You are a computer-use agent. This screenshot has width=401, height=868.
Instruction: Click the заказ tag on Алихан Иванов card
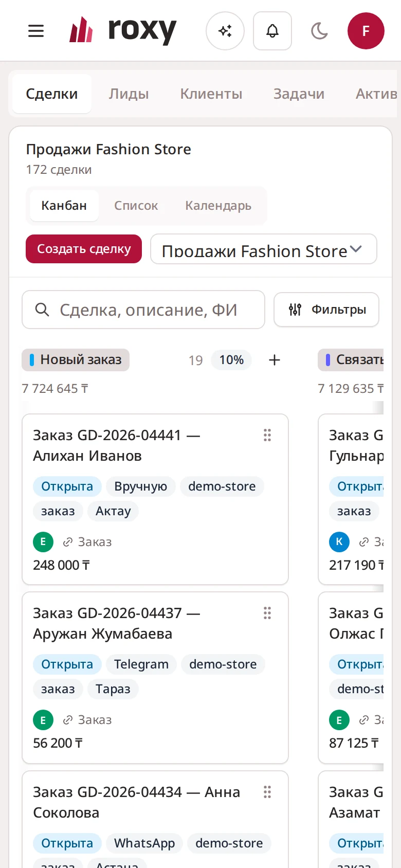pyautogui.click(x=58, y=511)
